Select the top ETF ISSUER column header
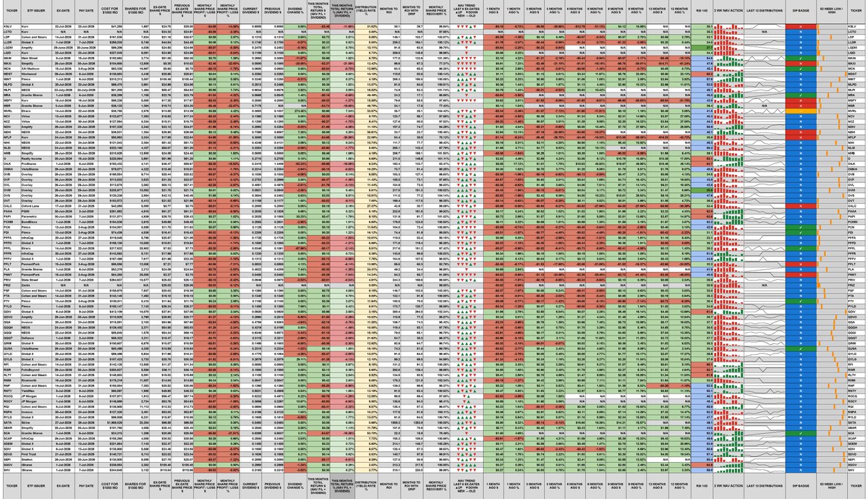This screenshot has height=499, width=868. (x=36, y=11)
